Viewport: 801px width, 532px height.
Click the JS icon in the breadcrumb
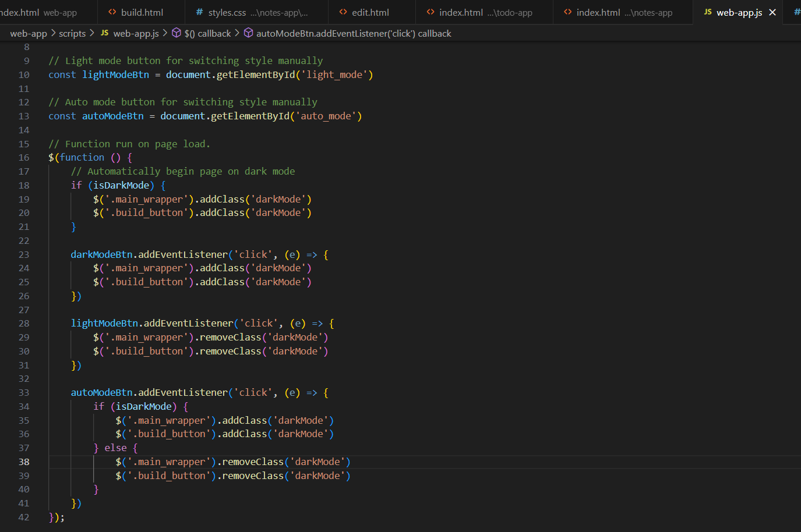pyautogui.click(x=105, y=33)
